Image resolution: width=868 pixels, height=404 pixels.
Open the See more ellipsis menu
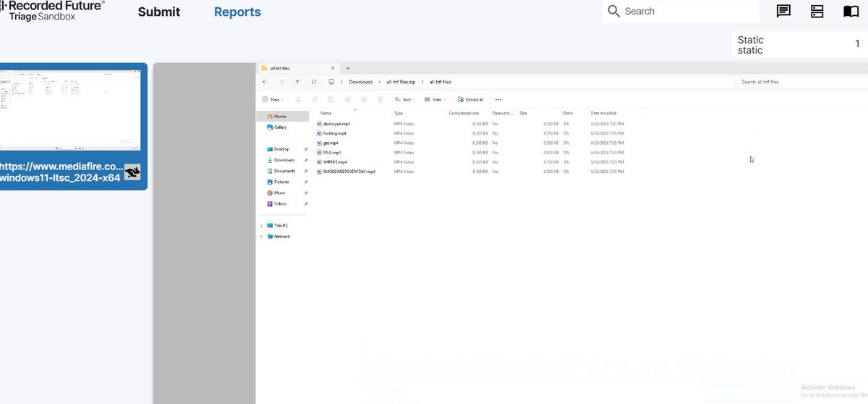tap(498, 99)
